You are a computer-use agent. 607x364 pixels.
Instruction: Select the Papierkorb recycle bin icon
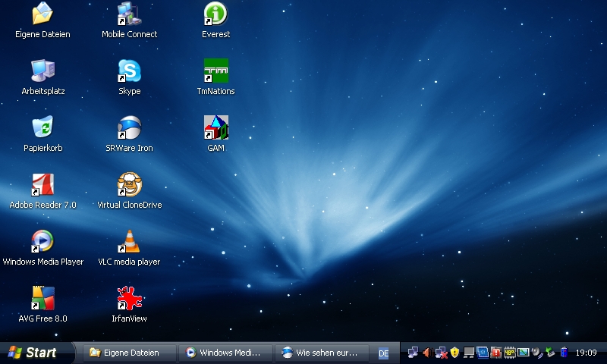point(42,128)
